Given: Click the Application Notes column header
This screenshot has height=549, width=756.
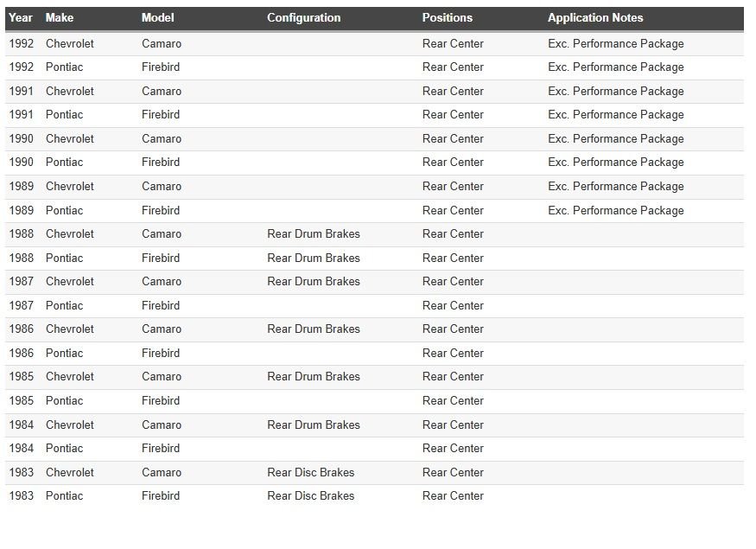Looking at the screenshot, I should tap(594, 18).
